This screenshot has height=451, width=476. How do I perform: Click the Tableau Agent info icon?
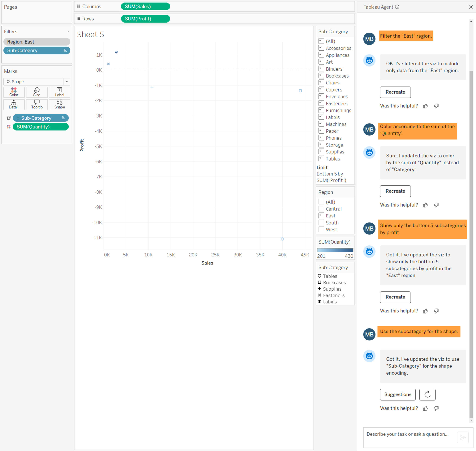point(397,7)
